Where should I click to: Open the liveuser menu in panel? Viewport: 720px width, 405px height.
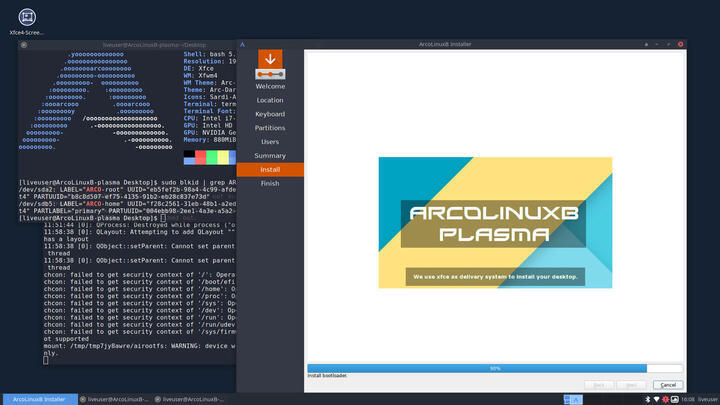(x=708, y=399)
